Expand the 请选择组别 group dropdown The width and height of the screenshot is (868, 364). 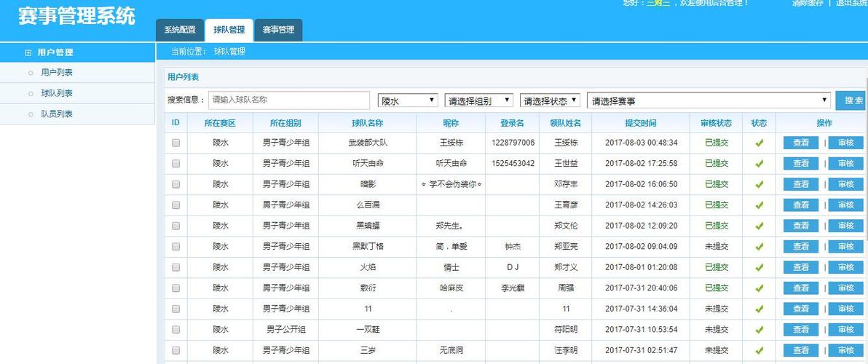(x=478, y=100)
